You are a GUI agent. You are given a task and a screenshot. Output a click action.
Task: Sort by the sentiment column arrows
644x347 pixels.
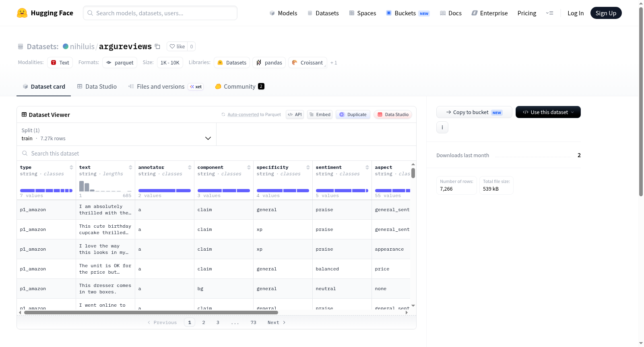tap(367, 167)
